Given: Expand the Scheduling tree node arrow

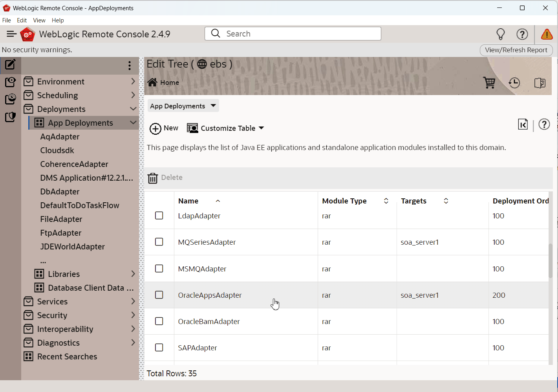Looking at the screenshot, I should coord(133,95).
